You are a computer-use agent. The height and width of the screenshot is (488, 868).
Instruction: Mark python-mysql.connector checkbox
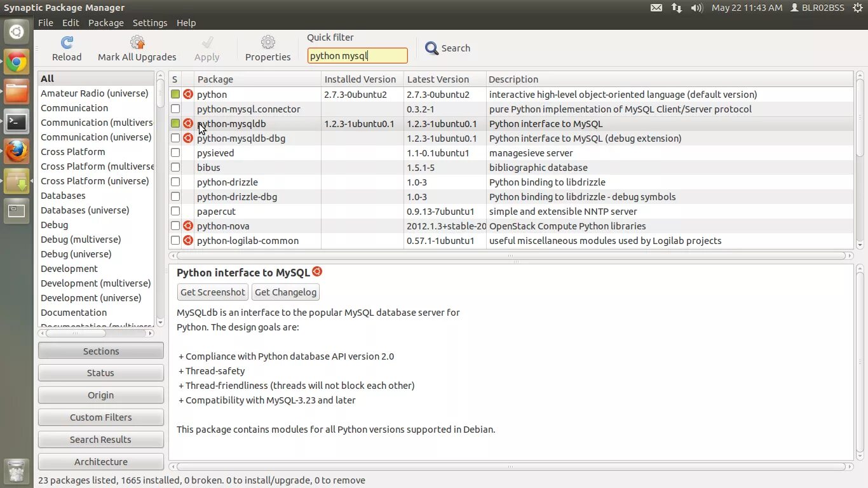(175, 109)
